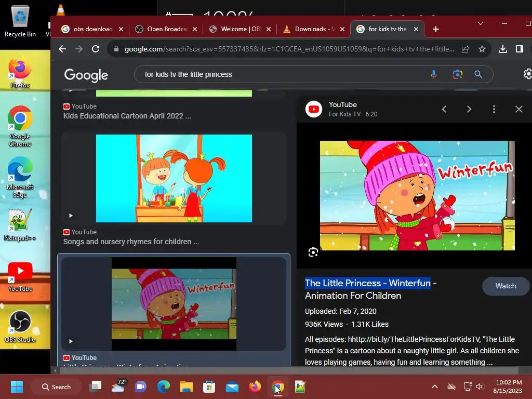The width and height of the screenshot is (532, 399).
Task: Click the large Winterfun preview image
Action: 417,195
